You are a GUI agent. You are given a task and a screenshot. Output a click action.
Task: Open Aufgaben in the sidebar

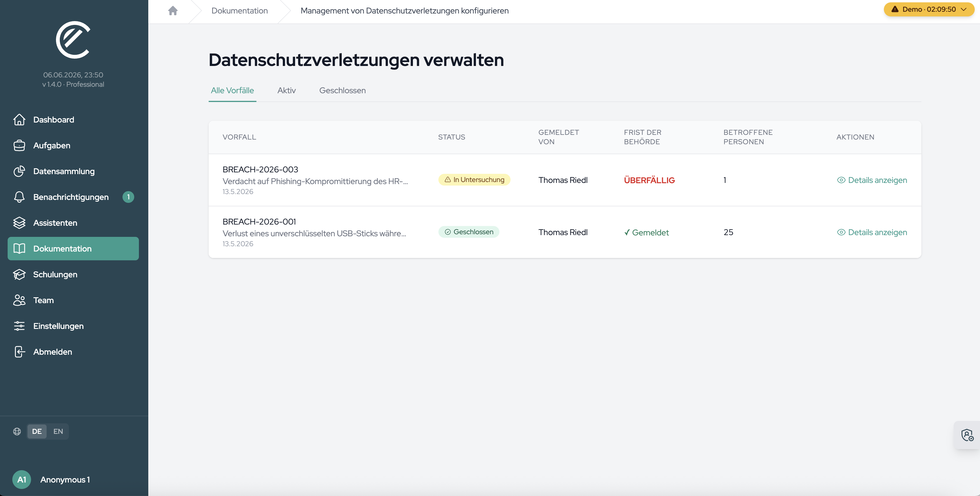73,145
